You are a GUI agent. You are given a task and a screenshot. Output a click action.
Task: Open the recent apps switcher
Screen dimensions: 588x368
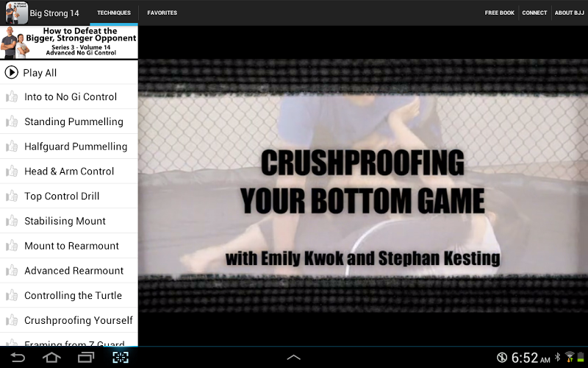pyautogui.click(x=86, y=357)
